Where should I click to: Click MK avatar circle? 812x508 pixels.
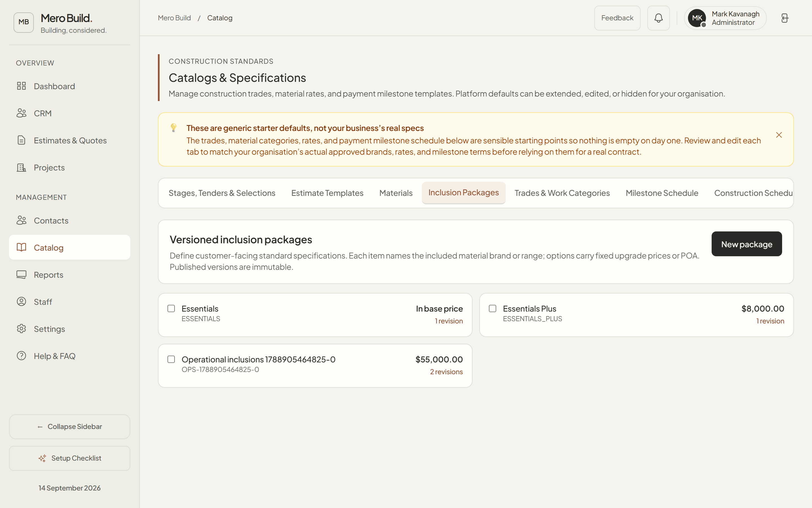tap(697, 18)
